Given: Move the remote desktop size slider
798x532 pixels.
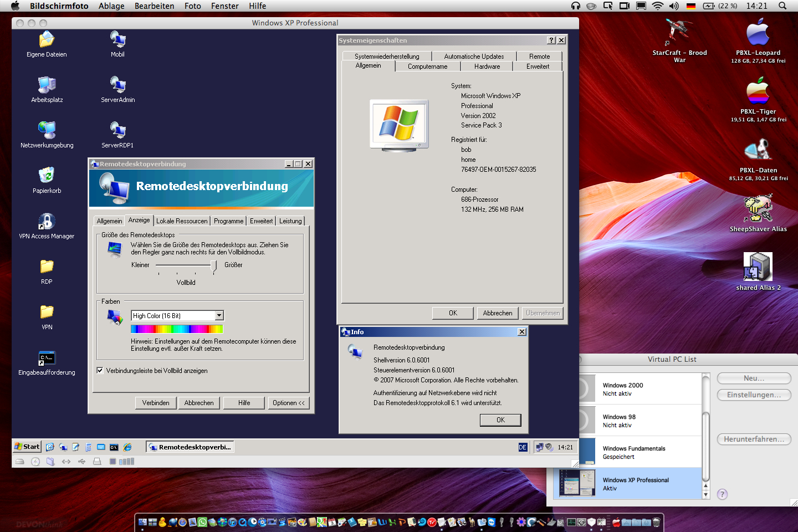Looking at the screenshot, I should tap(213, 266).
